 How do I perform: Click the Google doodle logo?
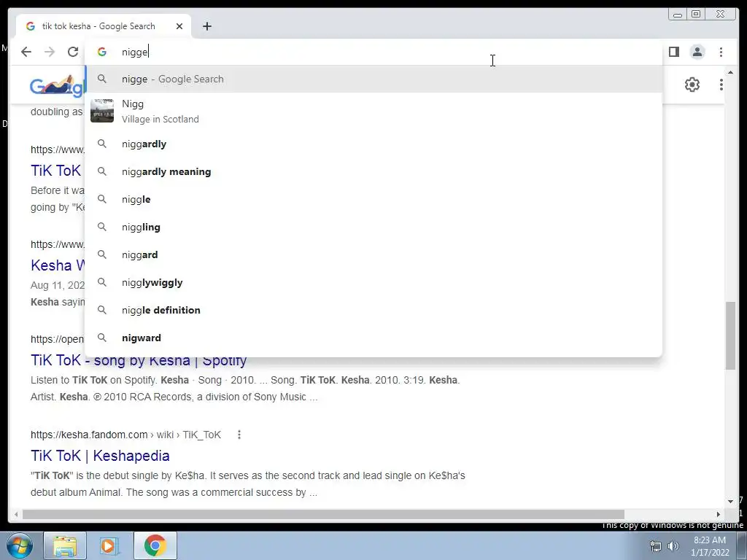(57, 86)
